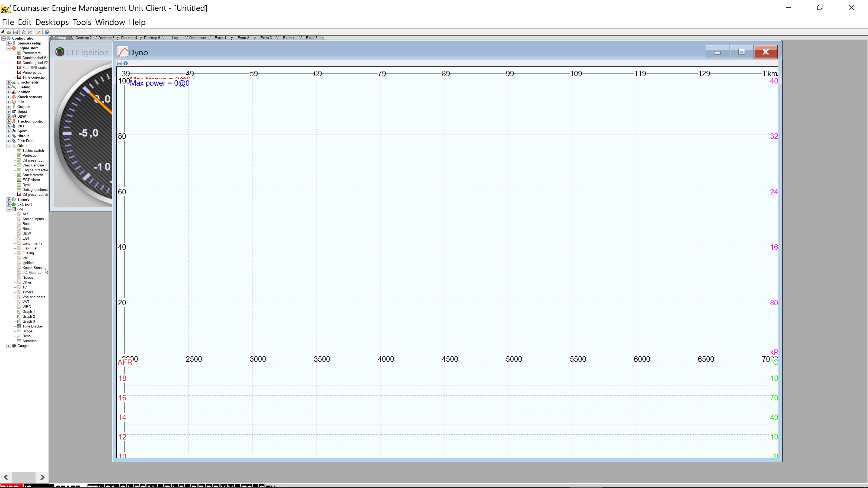This screenshot has width=868, height=488.
Task: Switch to the Desktop 3 tab
Action: coord(106,38)
